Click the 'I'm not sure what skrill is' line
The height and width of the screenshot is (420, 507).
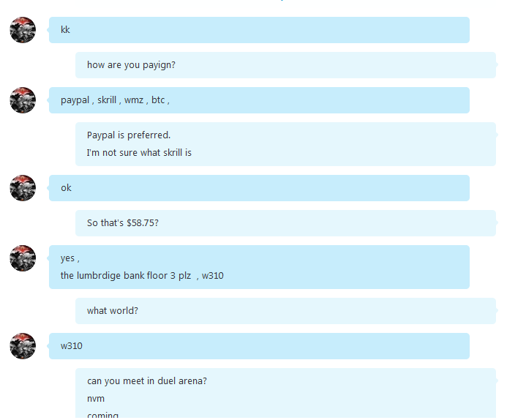[x=139, y=153]
